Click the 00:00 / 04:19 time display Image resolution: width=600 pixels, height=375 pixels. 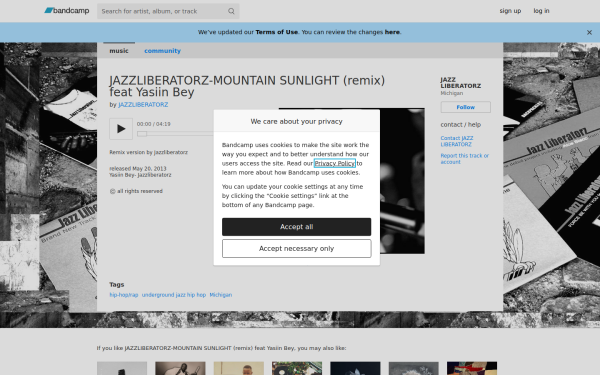pyautogui.click(x=154, y=124)
